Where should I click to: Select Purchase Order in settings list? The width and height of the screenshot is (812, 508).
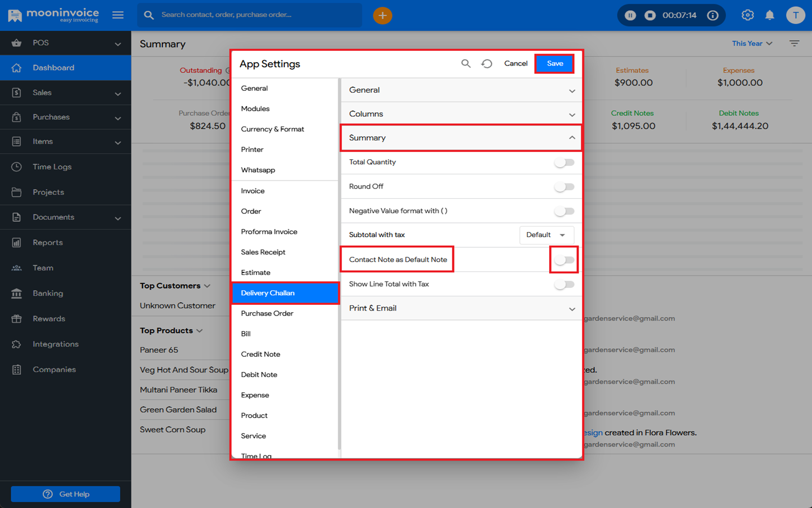(267, 313)
